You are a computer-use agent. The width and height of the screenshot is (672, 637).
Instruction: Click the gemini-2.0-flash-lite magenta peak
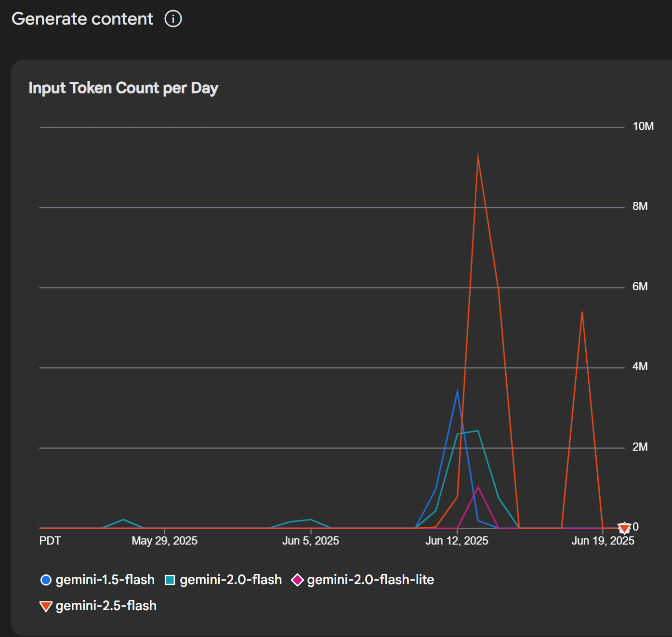click(x=478, y=488)
